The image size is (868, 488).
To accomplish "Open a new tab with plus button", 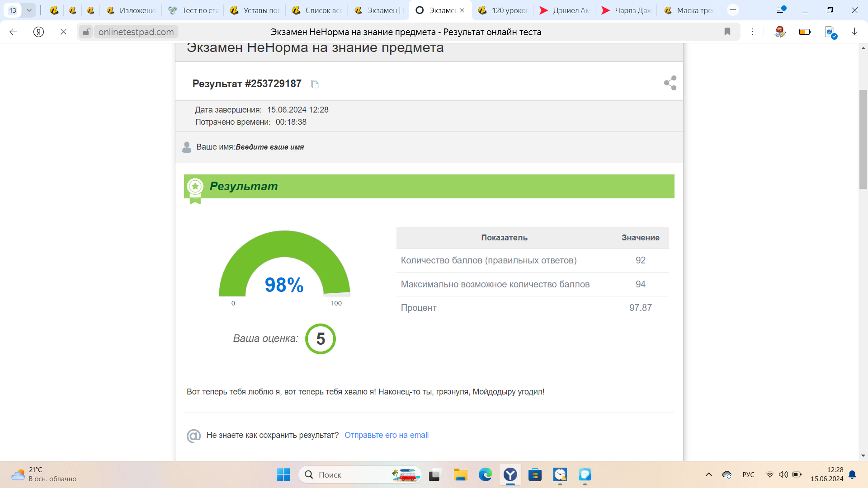I will [x=733, y=10].
